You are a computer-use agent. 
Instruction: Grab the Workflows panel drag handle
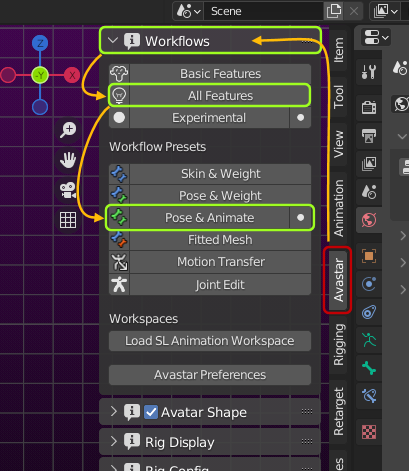307,41
